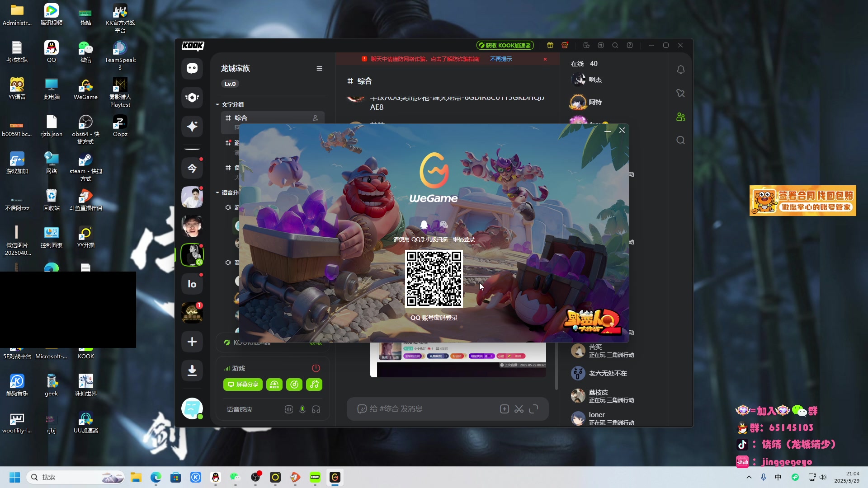Click the plus attachment button in message box

coord(505,409)
